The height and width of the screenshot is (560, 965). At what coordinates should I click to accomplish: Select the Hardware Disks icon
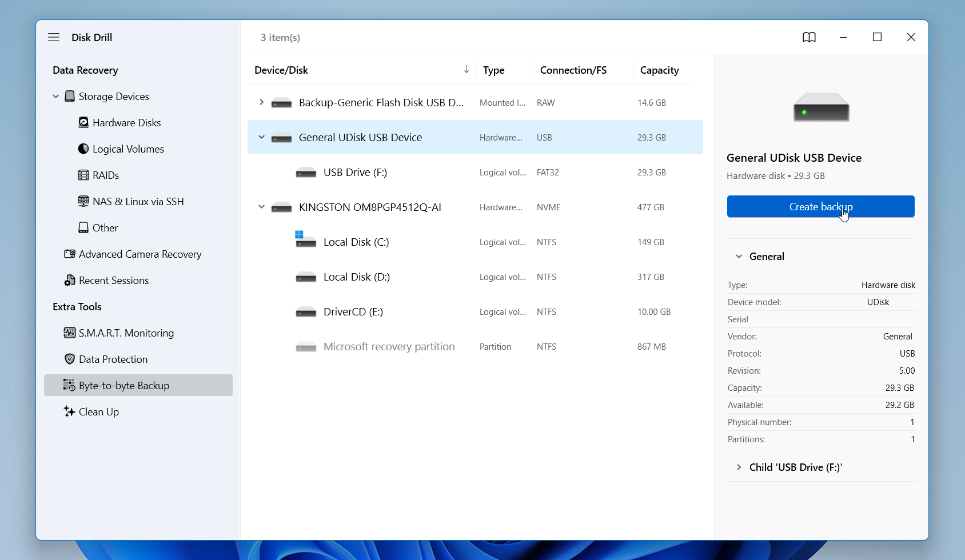pyautogui.click(x=83, y=122)
